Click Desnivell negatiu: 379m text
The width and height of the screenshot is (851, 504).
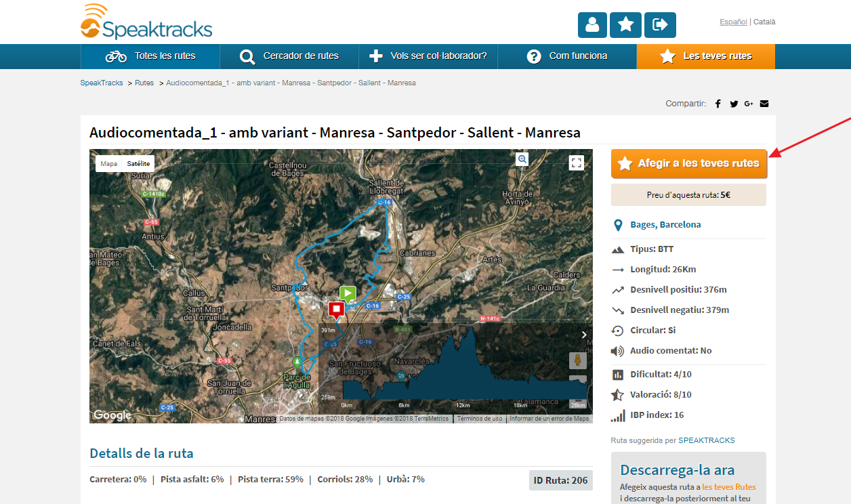pos(680,310)
